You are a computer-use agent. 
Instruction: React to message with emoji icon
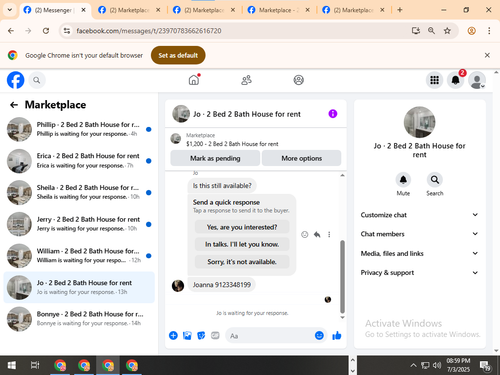[x=304, y=234]
